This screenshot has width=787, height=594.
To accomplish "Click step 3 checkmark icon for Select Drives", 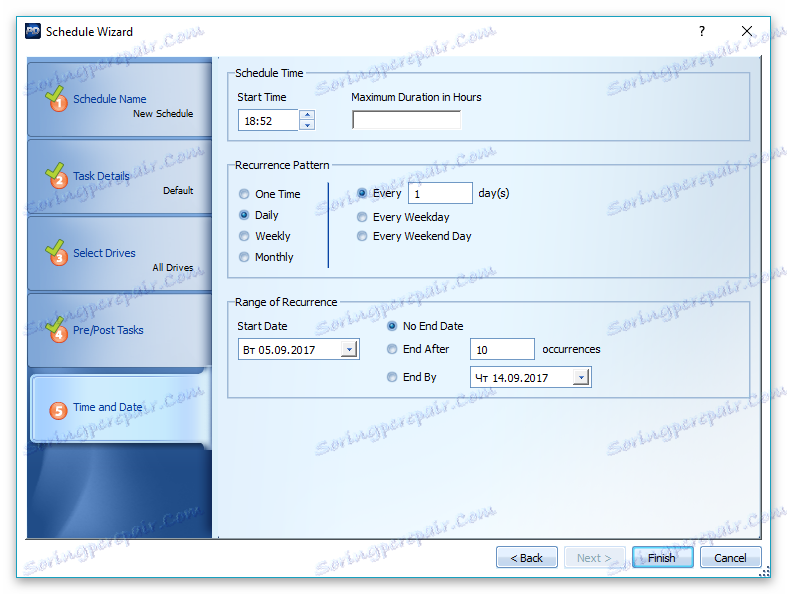I will click(x=56, y=252).
